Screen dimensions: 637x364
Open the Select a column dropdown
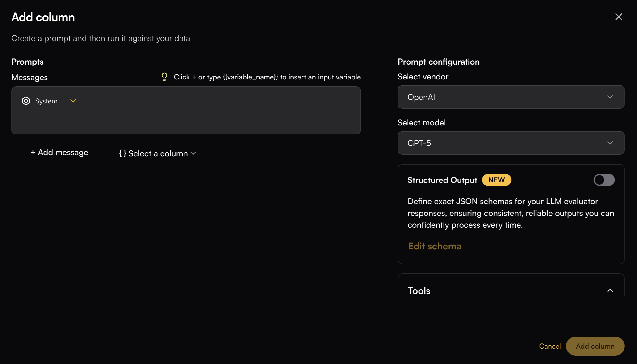158,153
